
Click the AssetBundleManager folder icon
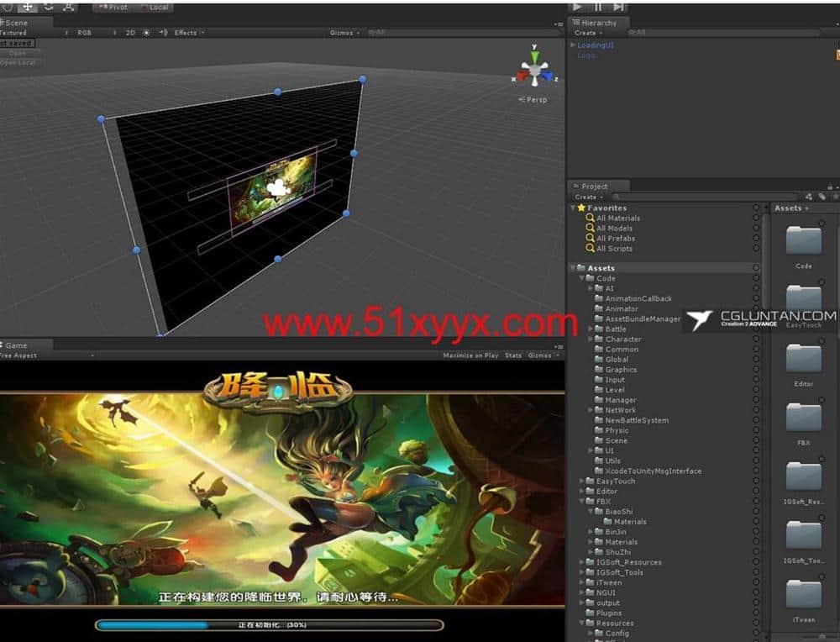[x=599, y=318]
